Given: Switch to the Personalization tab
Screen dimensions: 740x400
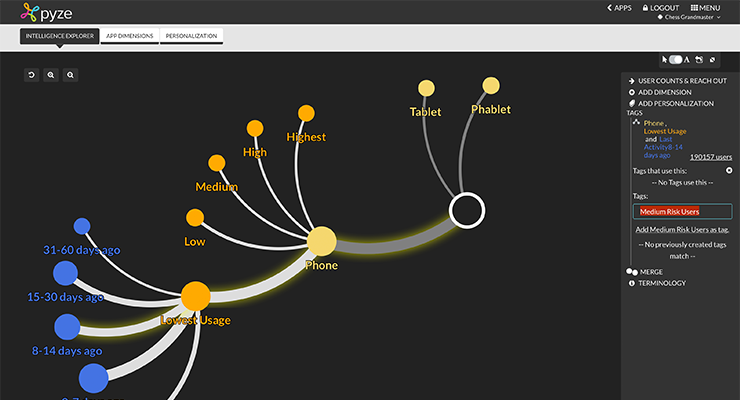Looking at the screenshot, I should click(x=191, y=36).
